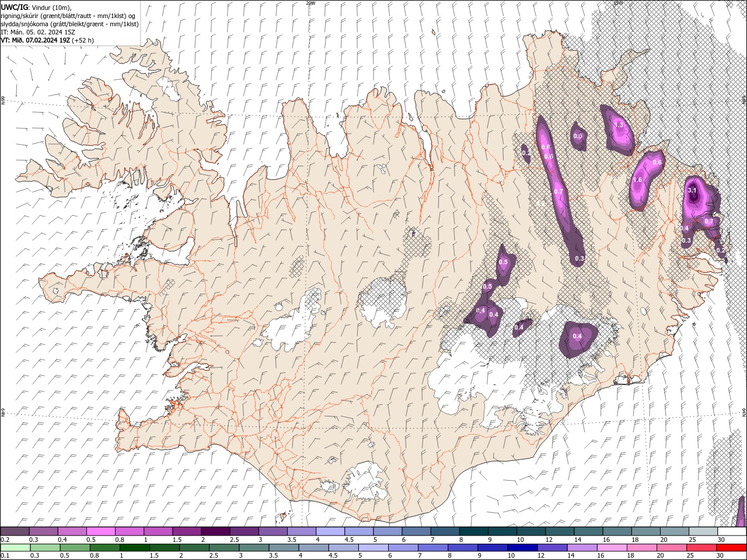Click the '25' label in the upper legend
The width and height of the screenshot is (747, 560).
(692, 540)
